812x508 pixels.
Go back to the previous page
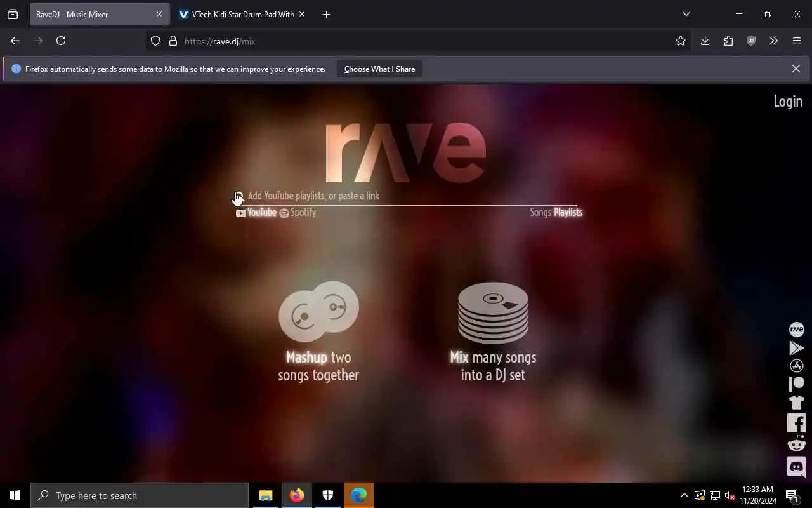pyautogui.click(x=15, y=41)
